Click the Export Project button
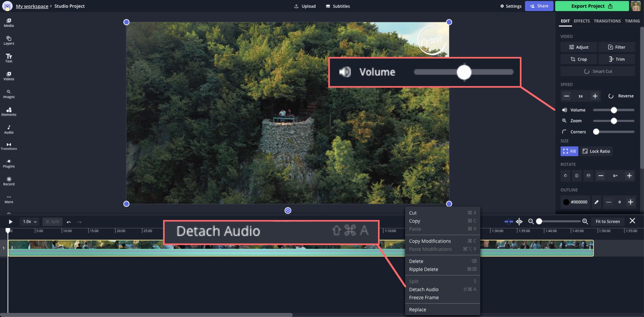644x317 pixels. [592, 6]
